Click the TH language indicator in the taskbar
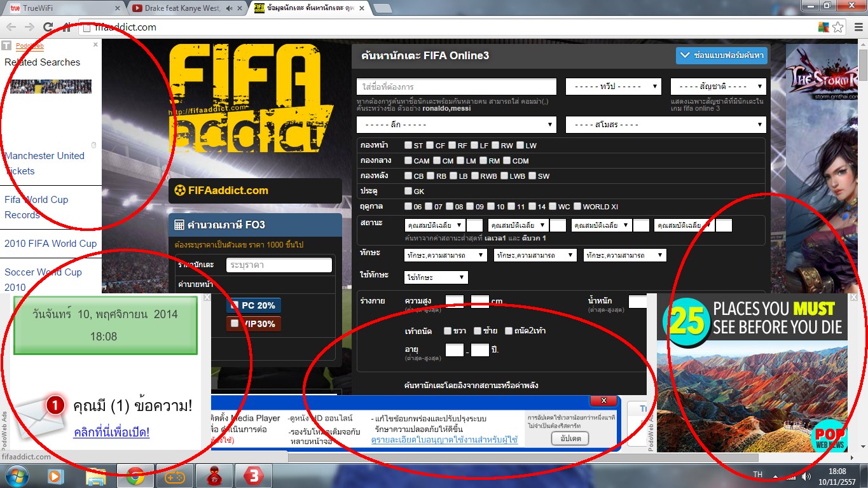 (757, 475)
